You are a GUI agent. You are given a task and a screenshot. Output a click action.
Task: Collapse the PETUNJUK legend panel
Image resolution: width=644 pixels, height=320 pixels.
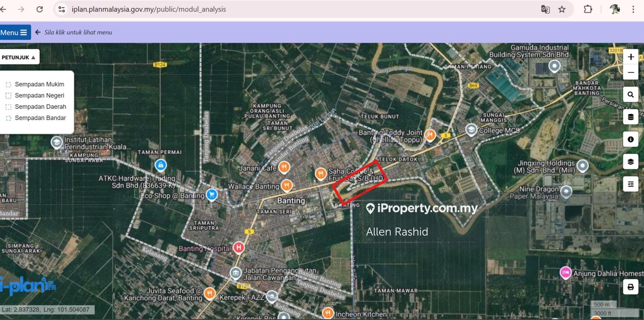[19, 57]
